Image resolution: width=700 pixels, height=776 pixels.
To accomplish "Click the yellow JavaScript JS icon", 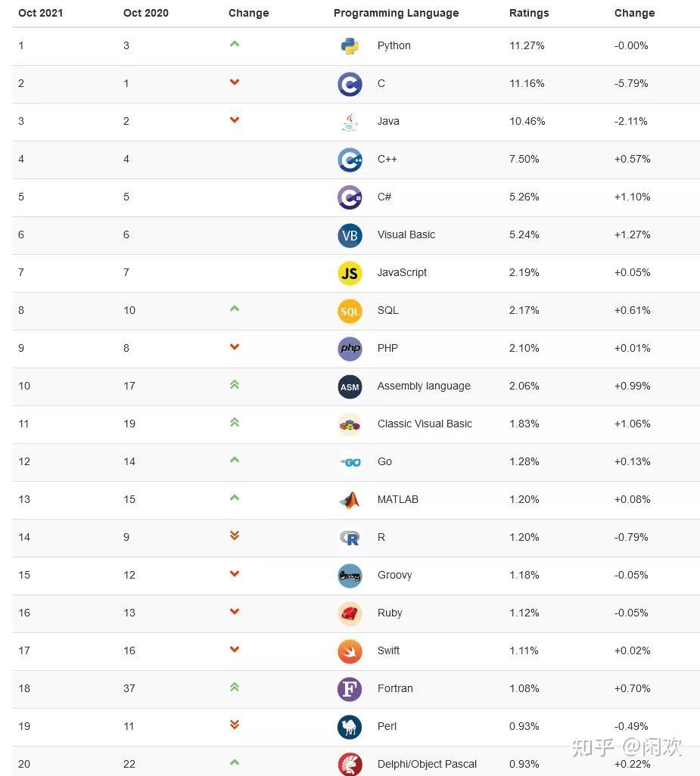I will pos(350,273).
